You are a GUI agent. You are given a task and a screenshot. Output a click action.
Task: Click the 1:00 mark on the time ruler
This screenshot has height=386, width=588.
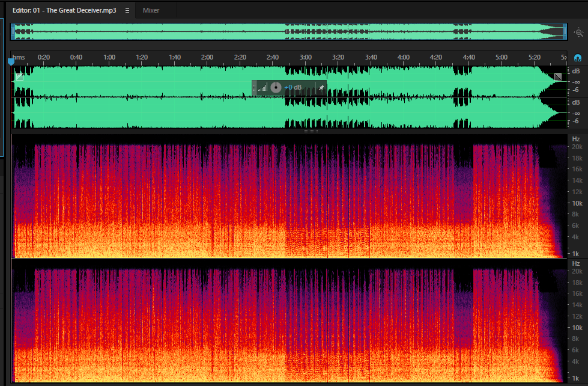[x=109, y=58]
